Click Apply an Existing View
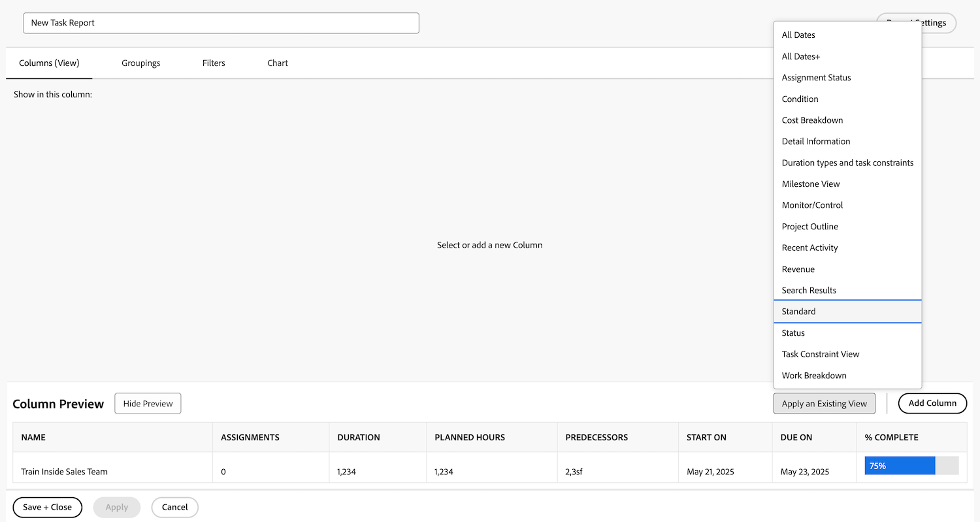This screenshot has height=522, width=980. (824, 403)
